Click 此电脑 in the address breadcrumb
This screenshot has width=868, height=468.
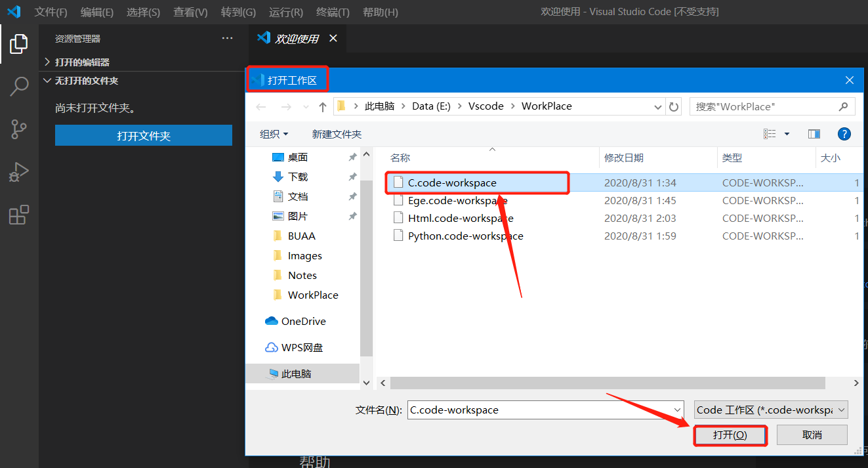380,106
